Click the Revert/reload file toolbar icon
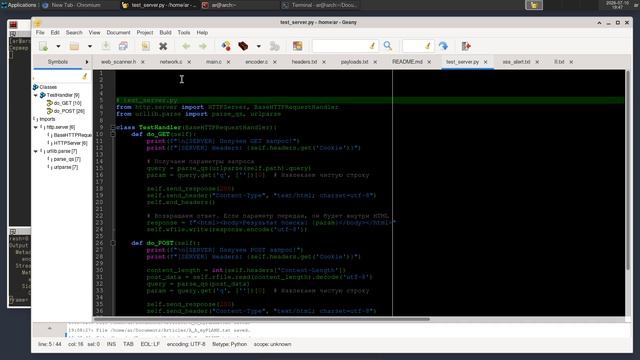The width and height of the screenshot is (640, 360). (145, 46)
